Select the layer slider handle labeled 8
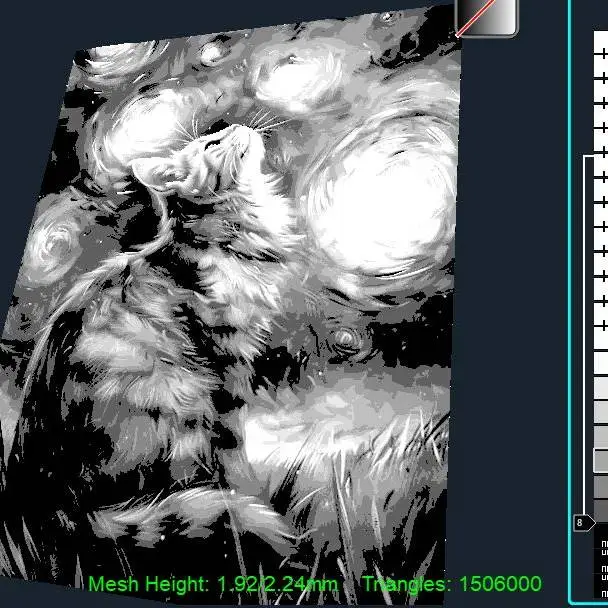Viewport: 608px width, 608px height. (584, 523)
